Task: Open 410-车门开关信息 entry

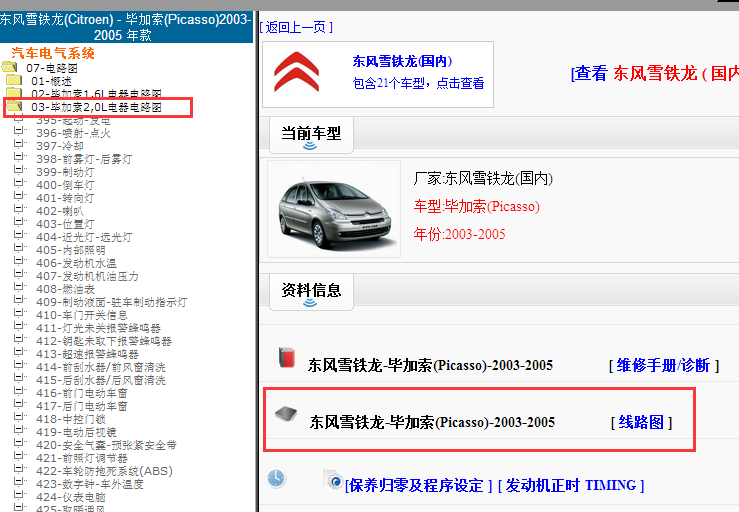Action: pos(82,315)
